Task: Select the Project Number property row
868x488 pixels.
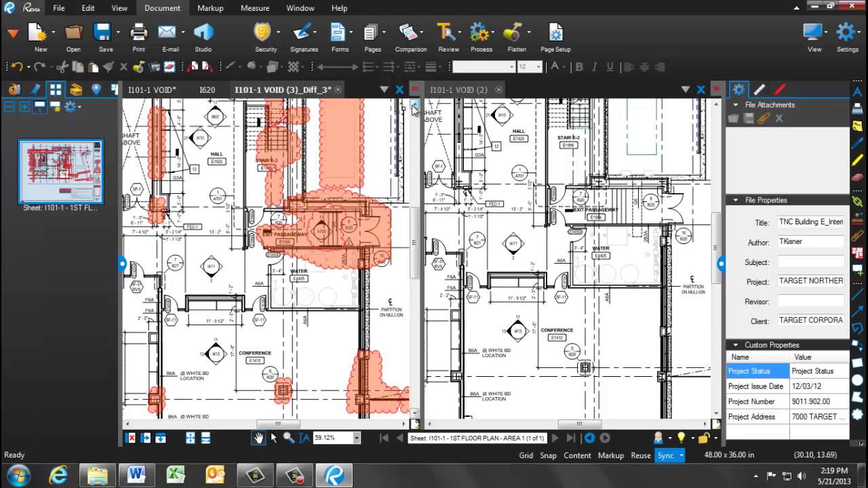Action: [x=788, y=402]
